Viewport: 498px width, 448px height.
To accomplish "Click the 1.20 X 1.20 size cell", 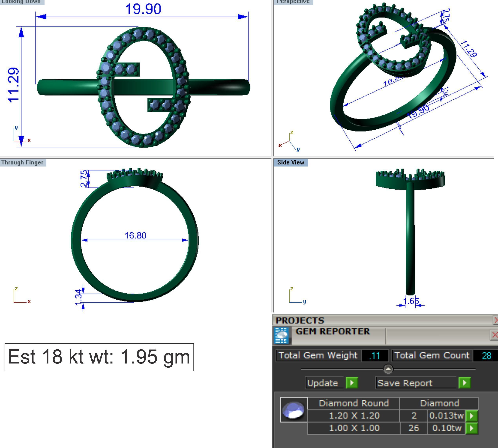I will tap(354, 416).
